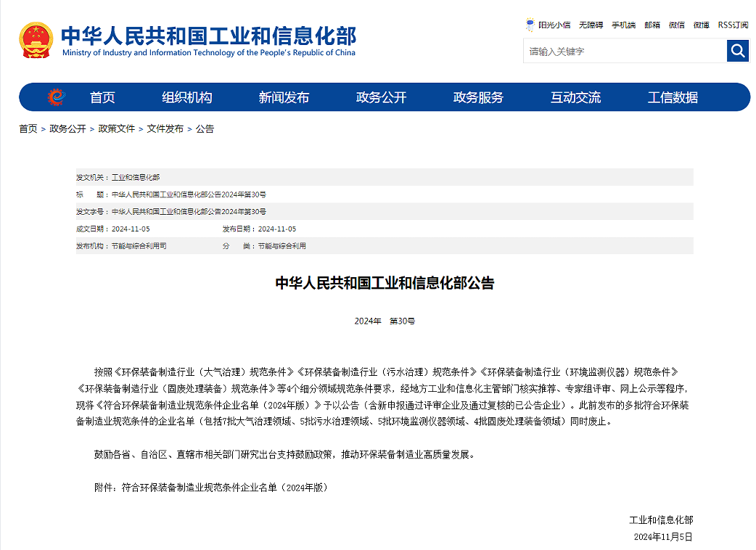The height and width of the screenshot is (550, 756).
Task: Open attachment 符合环保装备制造业规范条件企业名单
Action: coord(225,488)
